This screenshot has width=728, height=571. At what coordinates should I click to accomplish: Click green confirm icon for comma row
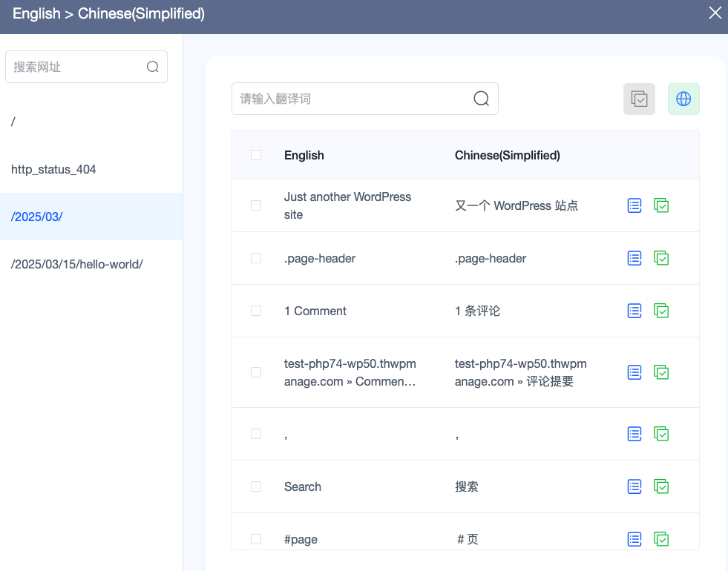tap(661, 434)
